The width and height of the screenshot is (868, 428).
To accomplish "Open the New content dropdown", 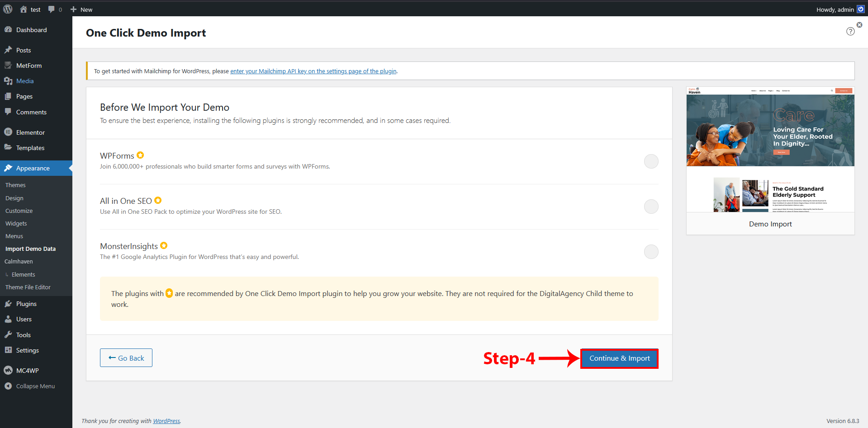I will pyautogui.click(x=81, y=9).
